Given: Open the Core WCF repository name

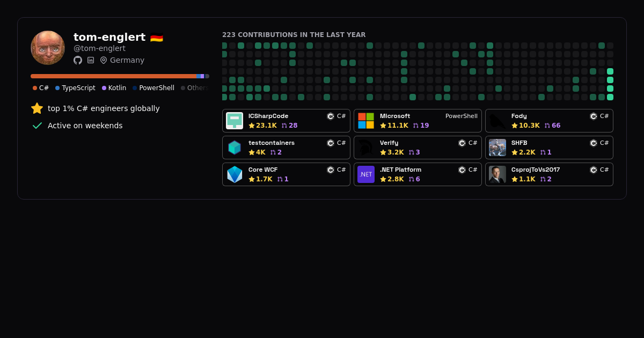Looking at the screenshot, I should [x=263, y=170].
